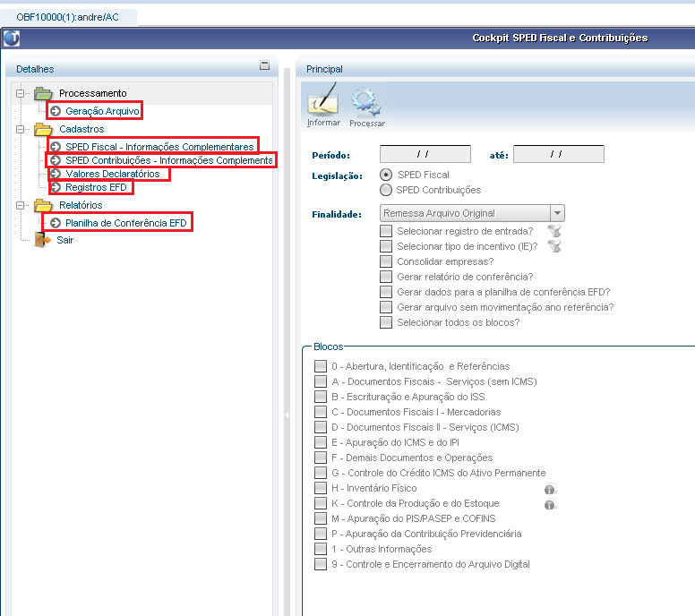
Task: Click info icon next to K - Controle da Produção
Action: tap(550, 504)
